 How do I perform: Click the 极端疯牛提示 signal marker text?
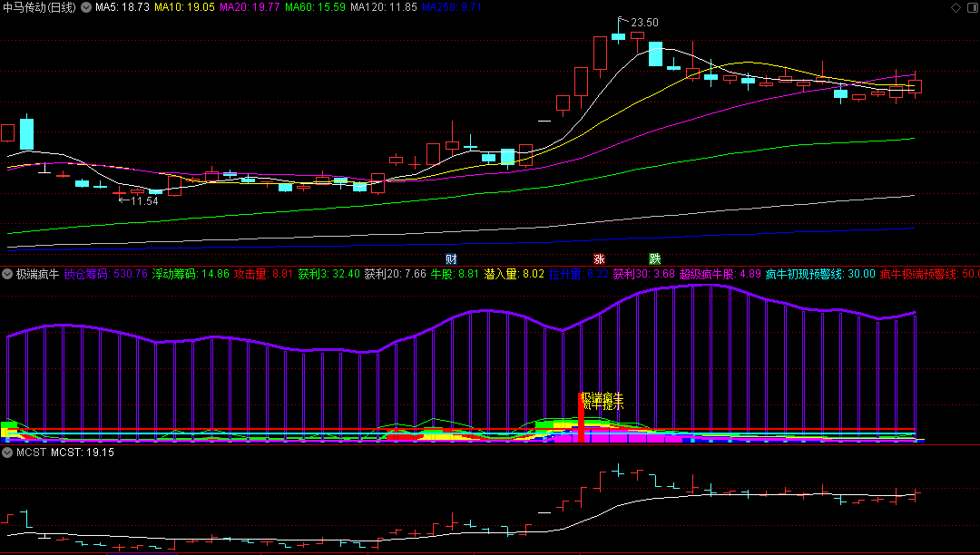tap(602, 401)
